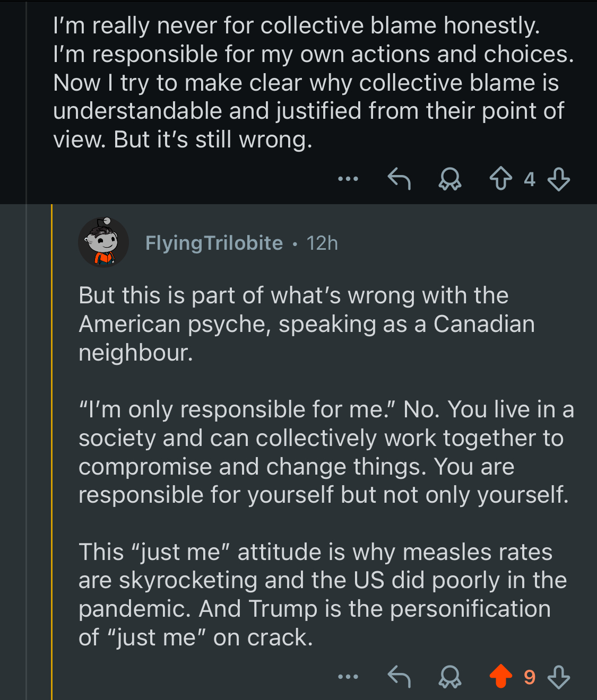Reply to the collective blame comment
This screenshot has width=597, height=700.
(x=399, y=179)
